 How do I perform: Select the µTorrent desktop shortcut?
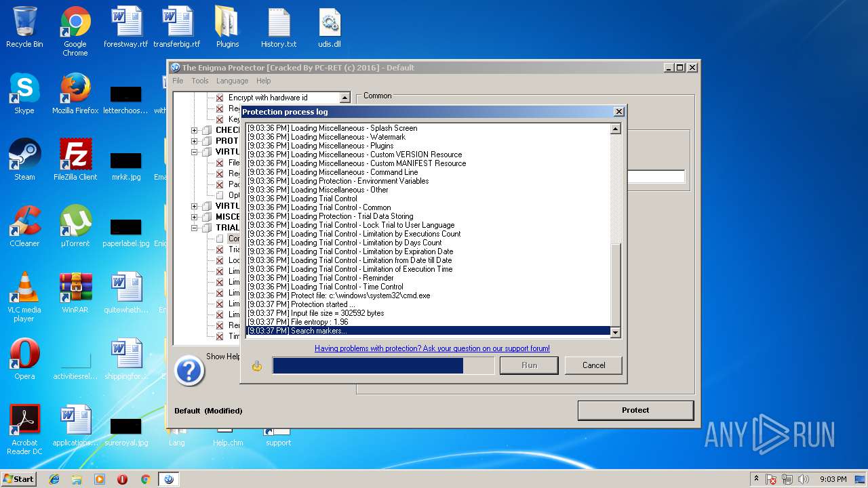coord(75,226)
